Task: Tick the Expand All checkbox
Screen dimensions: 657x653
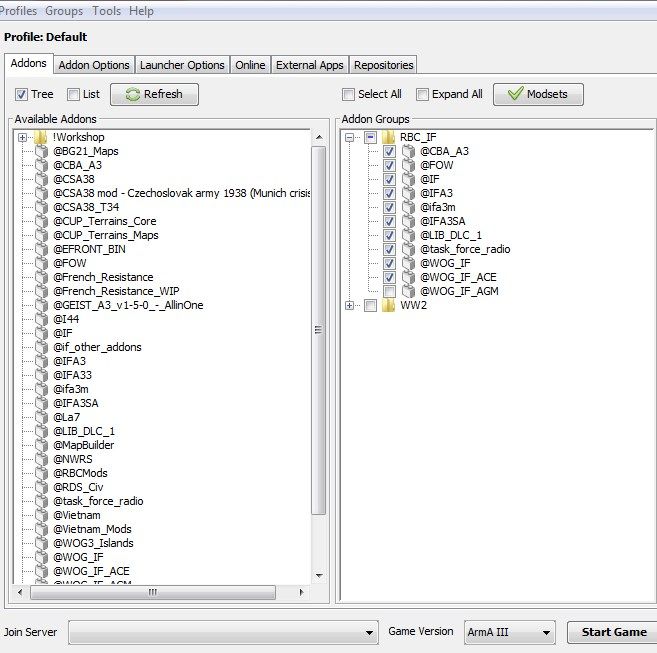Action: [x=422, y=94]
